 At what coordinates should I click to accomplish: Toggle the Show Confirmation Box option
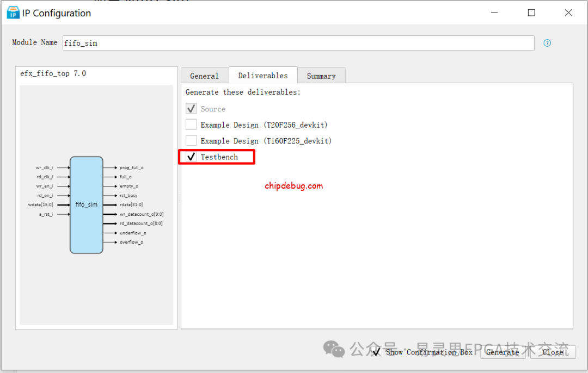[377, 352]
